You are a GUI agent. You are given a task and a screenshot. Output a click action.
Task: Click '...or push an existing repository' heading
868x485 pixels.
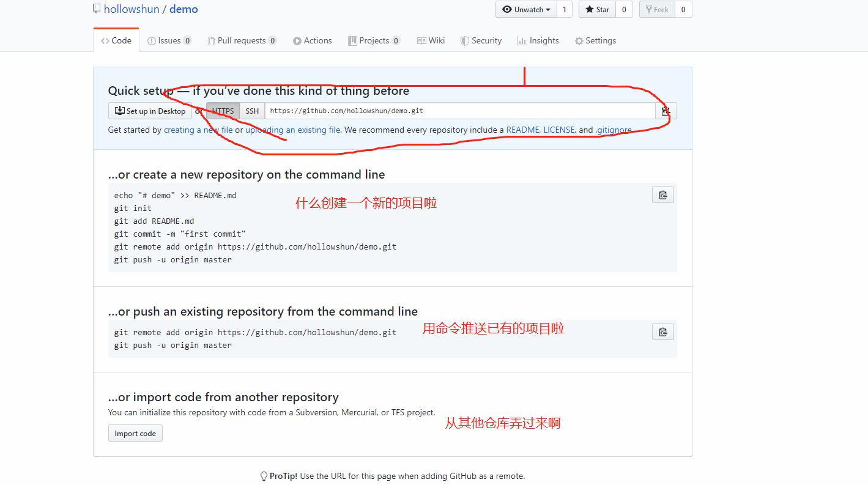[x=263, y=311]
